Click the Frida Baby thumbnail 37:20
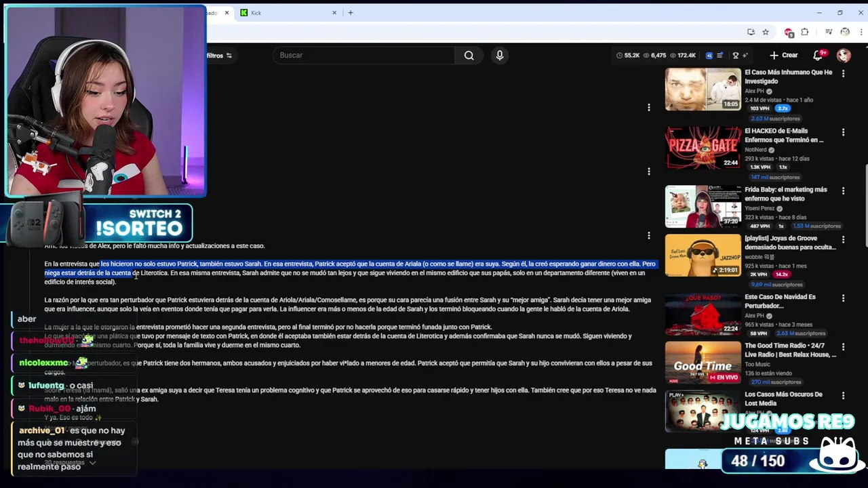 [703, 207]
